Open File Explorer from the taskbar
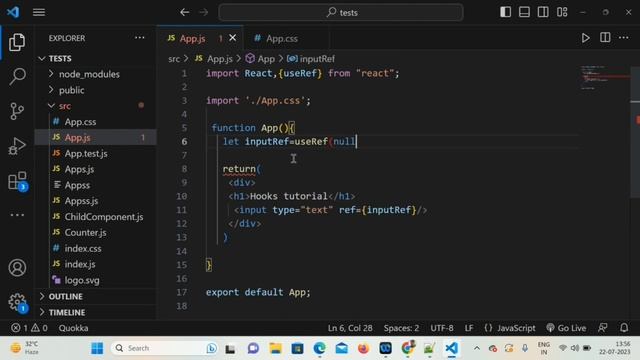 276,348
